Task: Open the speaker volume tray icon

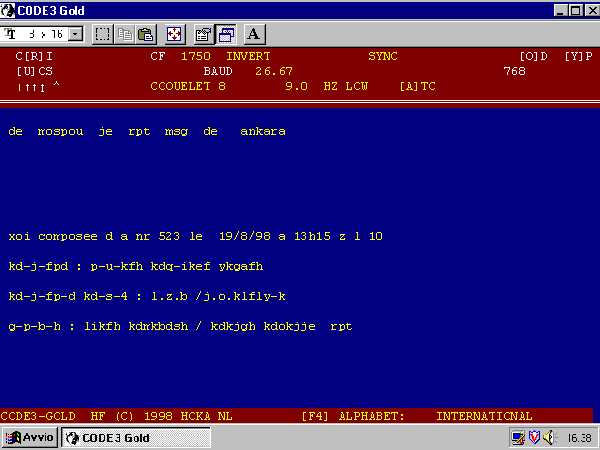Action: click(x=548, y=438)
